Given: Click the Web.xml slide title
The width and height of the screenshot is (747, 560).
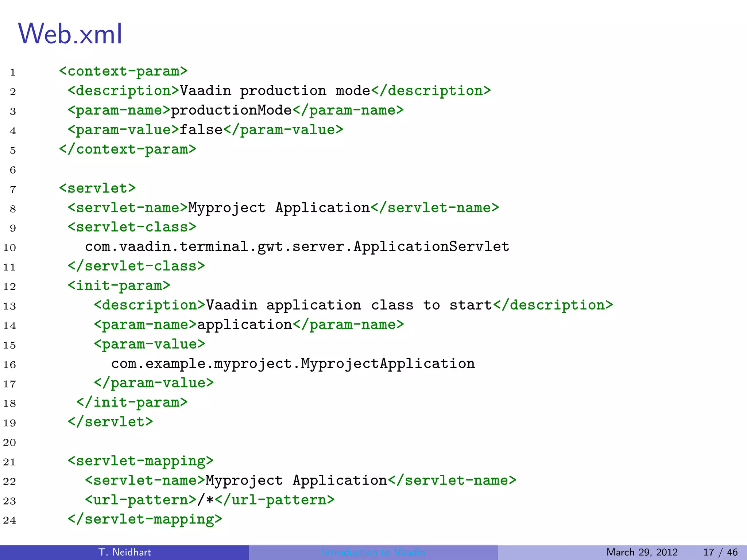Looking at the screenshot, I should pos(70,34).
